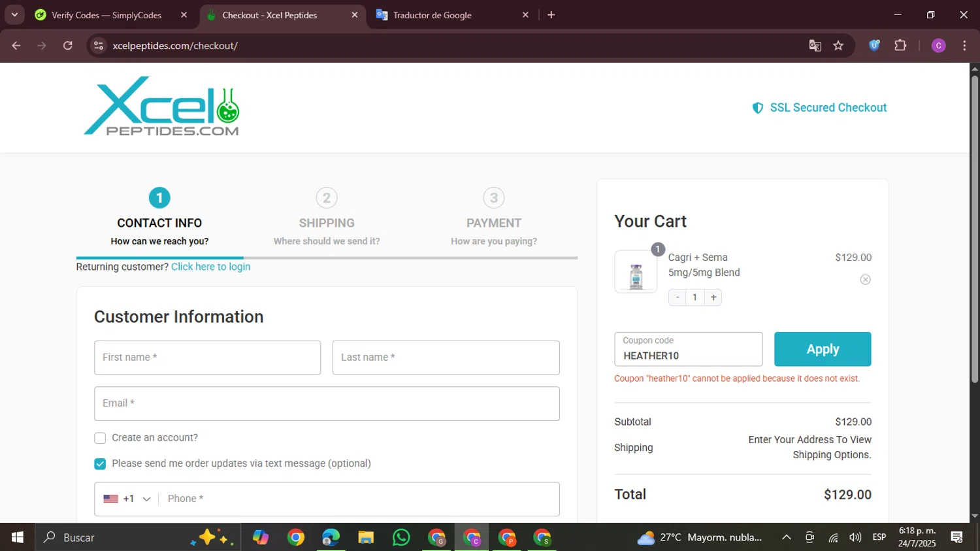This screenshot has height=551, width=980.
Task: Switch to Verify Codes — SimplyCodes tab
Action: (x=106, y=15)
